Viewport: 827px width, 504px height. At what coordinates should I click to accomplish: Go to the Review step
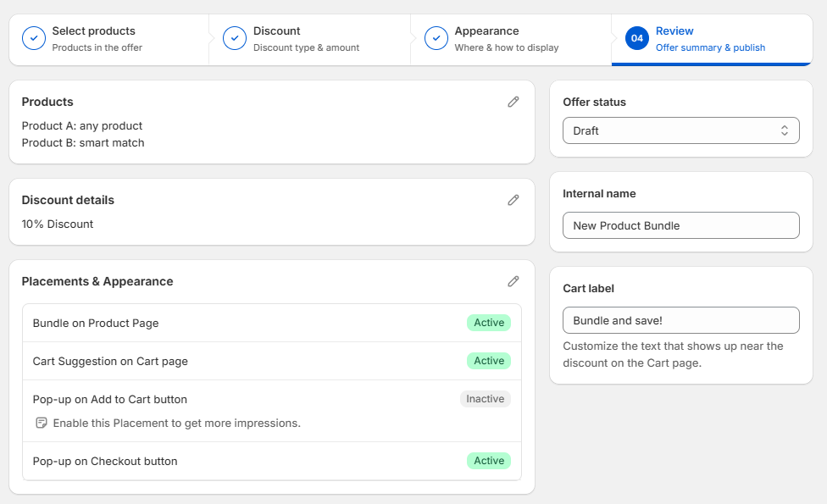coord(712,40)
